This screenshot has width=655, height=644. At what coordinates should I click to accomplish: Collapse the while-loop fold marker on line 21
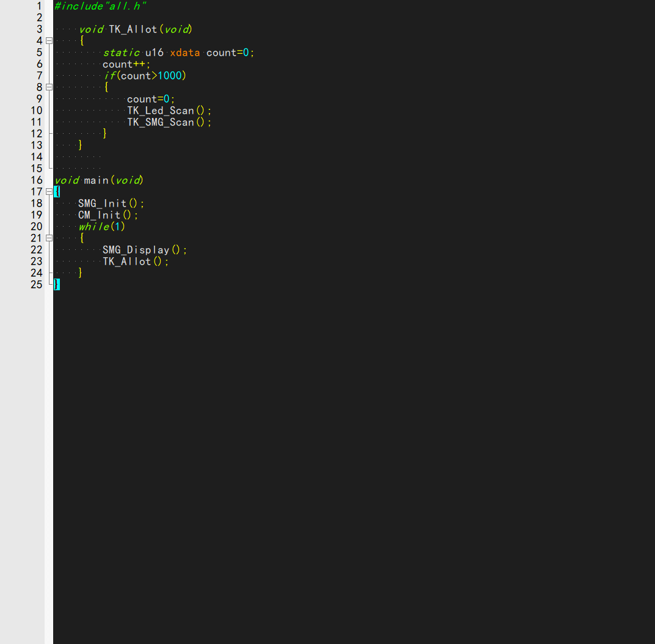(49, 238)
